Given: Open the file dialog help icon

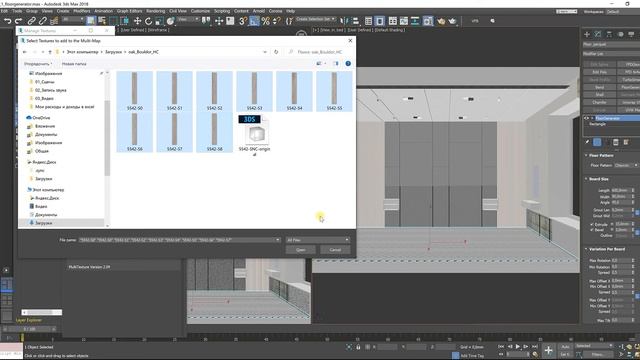Looking at the screenshot, I should [348, 64].
